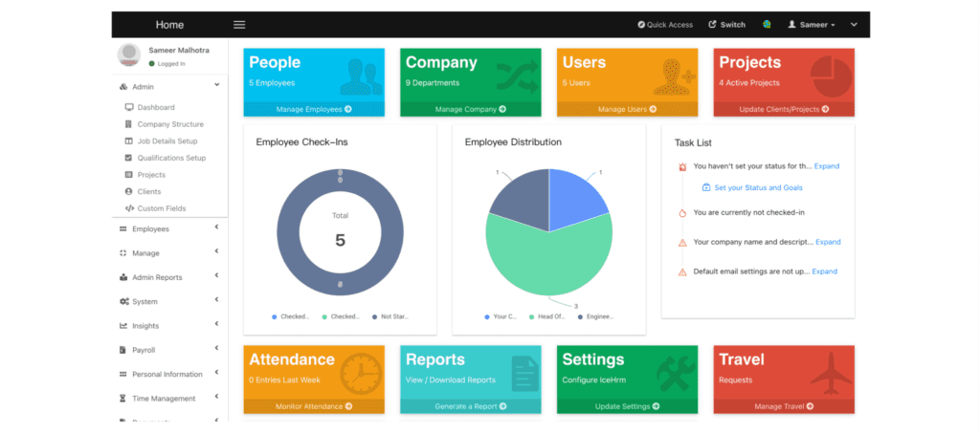The image size is (980, 434).
Task: Open the Sameer user dropdown
Action: [x=812, y=25]
